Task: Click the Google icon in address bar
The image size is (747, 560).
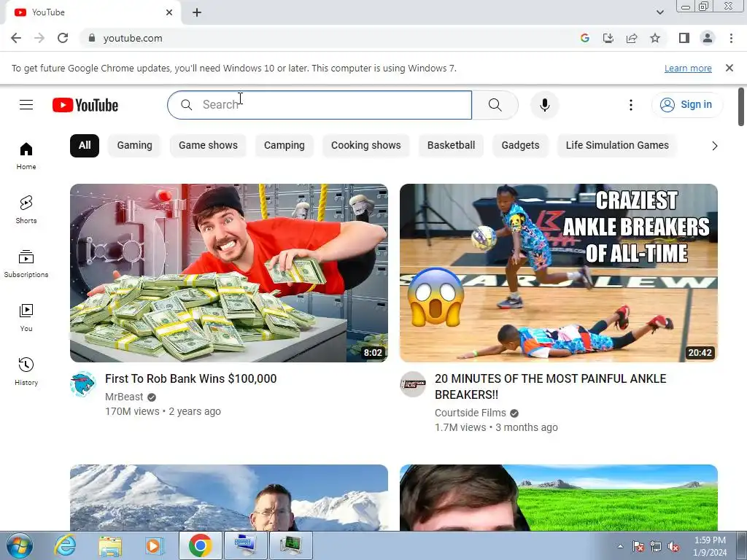Action: [x=585, y=38]
